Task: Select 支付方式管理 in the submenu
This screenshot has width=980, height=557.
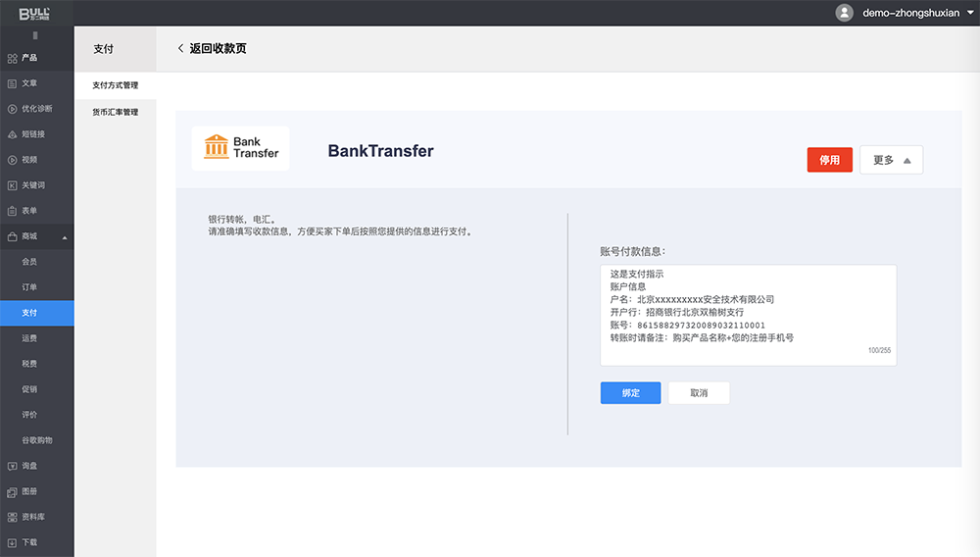Action: pyautogui.click(x=115, y=85)
